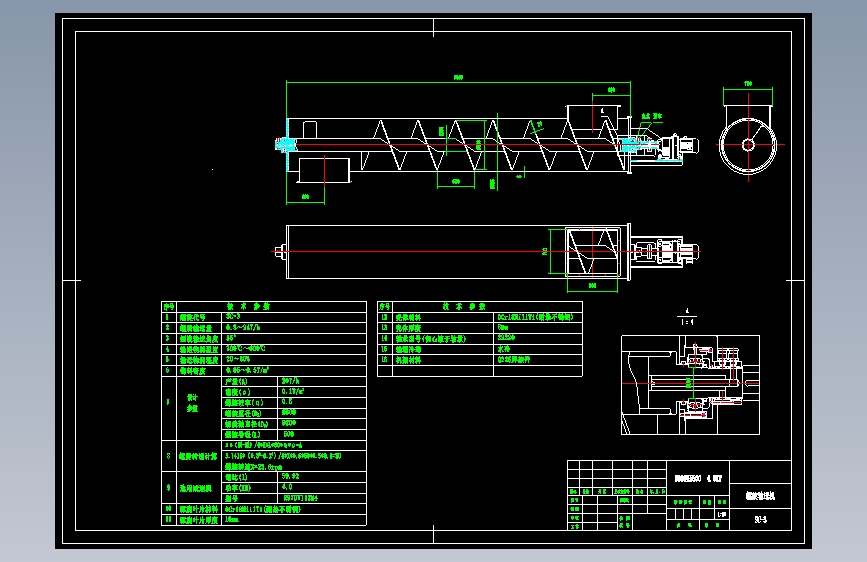Click the '技术参数' header above row 12
The height and width of the screenshot is (562, 867).
tap(464, 306)
